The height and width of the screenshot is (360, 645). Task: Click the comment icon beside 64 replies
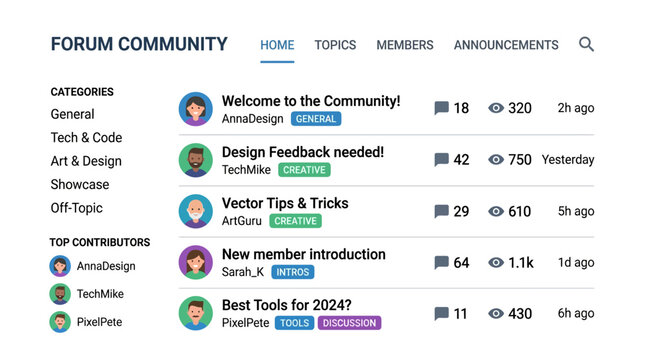(x=441, y=262)
